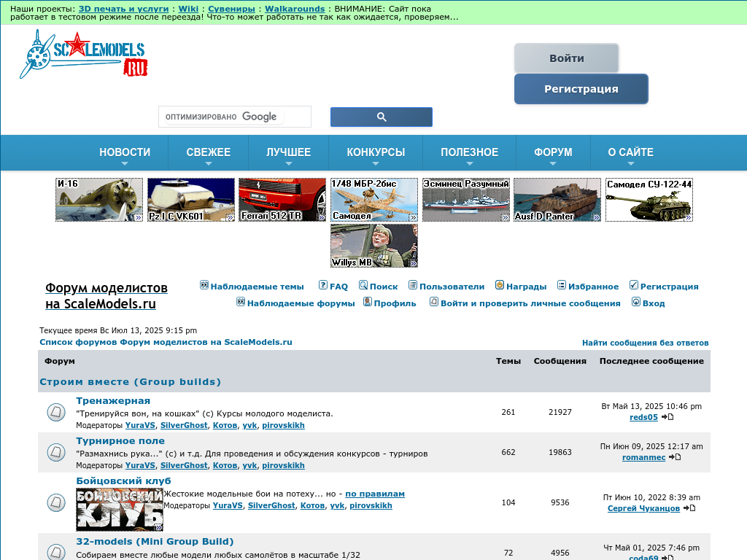This screenshot has height=560, width=747.
Task: Open the О САЙТЕ menu item
Action: [630, 153]
